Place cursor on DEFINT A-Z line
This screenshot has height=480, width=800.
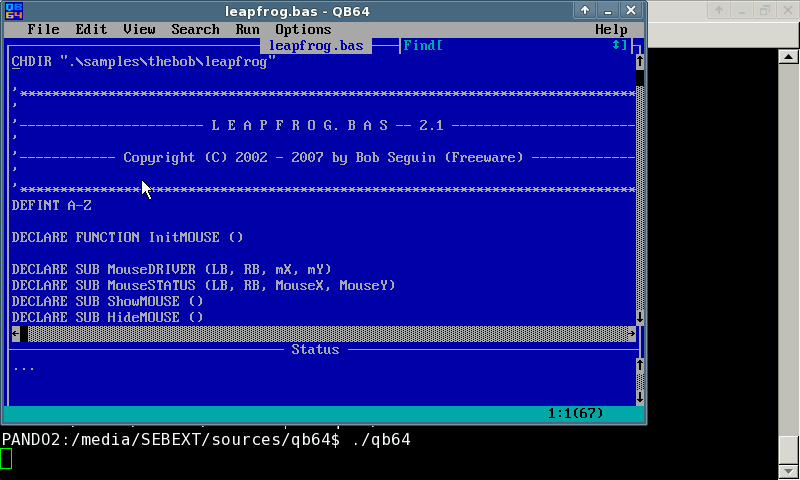[x=52, y=205]
